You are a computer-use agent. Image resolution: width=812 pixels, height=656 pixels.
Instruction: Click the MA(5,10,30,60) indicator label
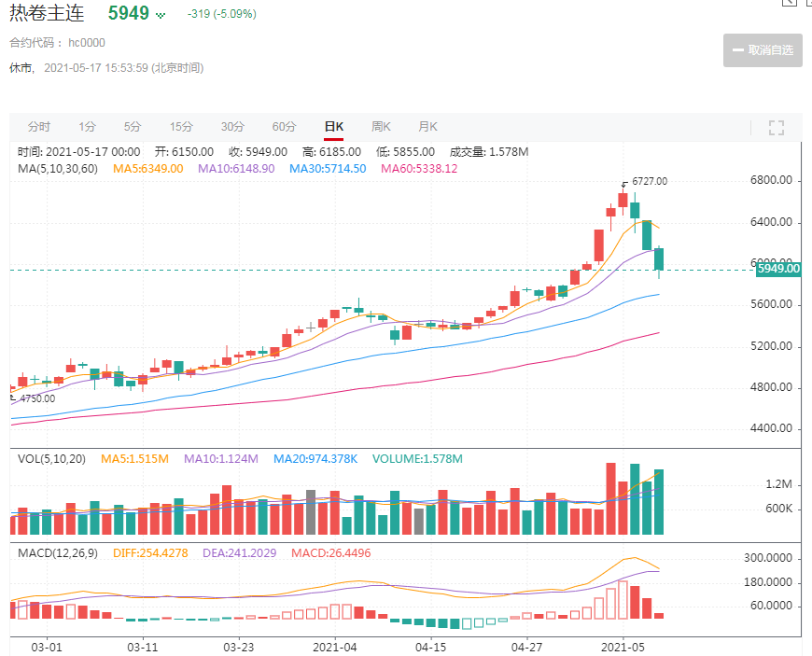(x=58, y=169)
